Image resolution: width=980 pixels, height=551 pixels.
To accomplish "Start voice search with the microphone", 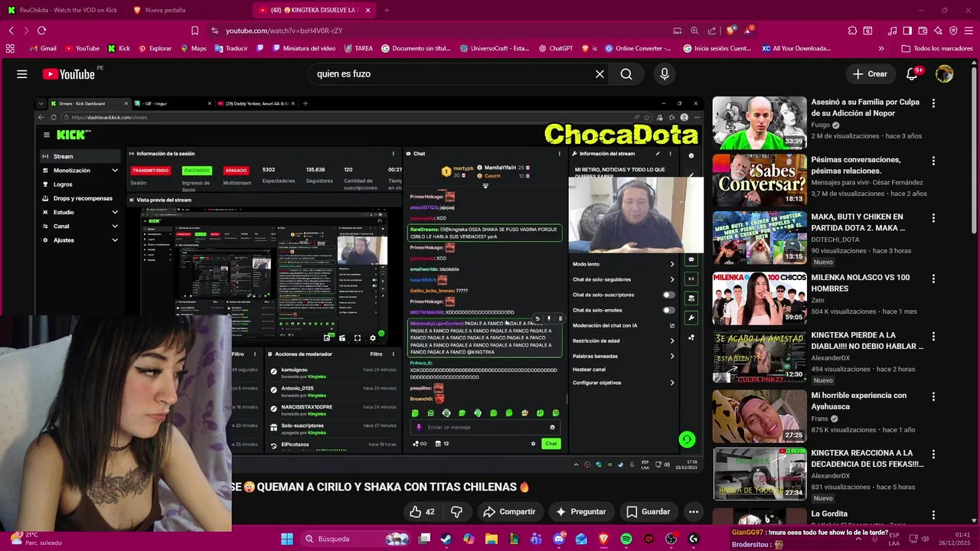I will pos(665,74).
